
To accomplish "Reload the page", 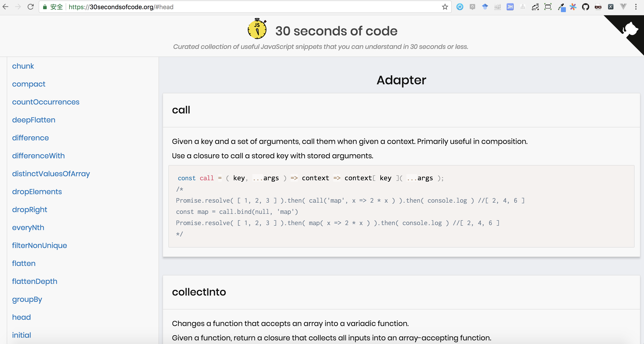I will 31,7.
